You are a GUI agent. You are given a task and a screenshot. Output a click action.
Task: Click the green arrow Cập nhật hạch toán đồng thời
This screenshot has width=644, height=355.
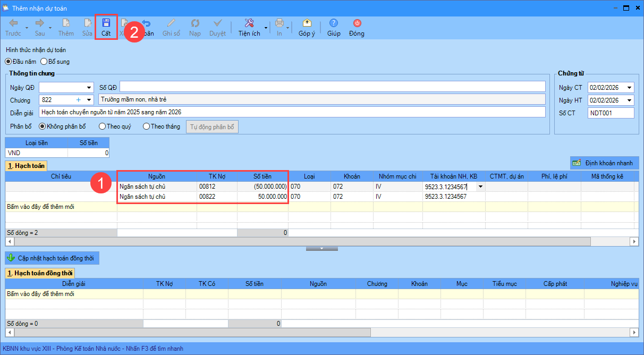pos(11,258)
